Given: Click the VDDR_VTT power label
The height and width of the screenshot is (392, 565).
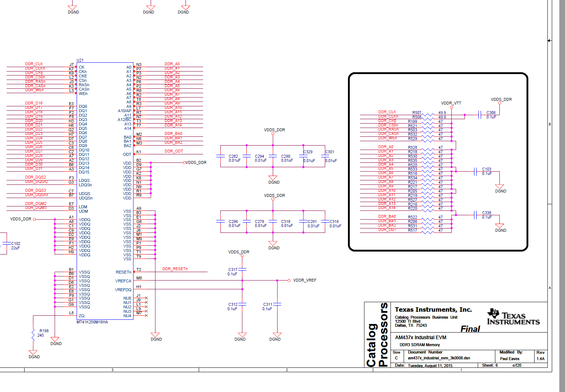Looking at the screenshot, I should 451,103.
